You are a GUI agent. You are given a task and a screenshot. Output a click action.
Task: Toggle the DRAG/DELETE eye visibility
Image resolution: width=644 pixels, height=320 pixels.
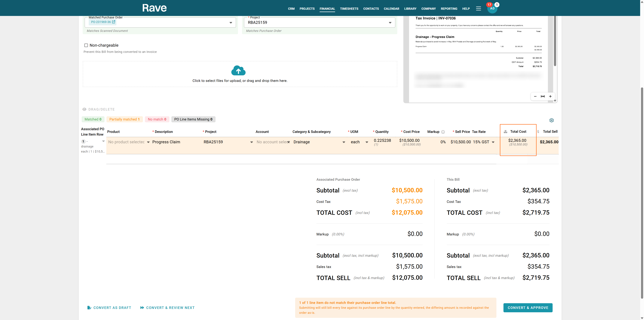(x=85, y=109)
